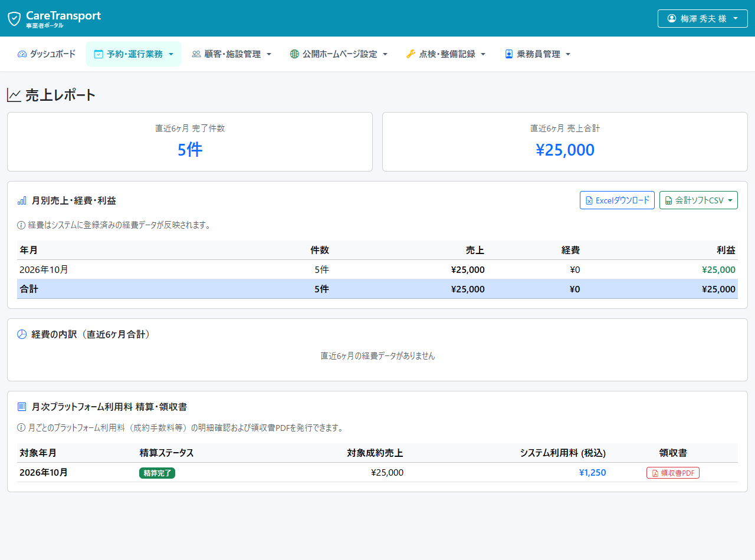Image resolution: width=755 pixels, height=560 pixels.
Task: Click the 精算ステータス column header
Action: pos(166,453)
